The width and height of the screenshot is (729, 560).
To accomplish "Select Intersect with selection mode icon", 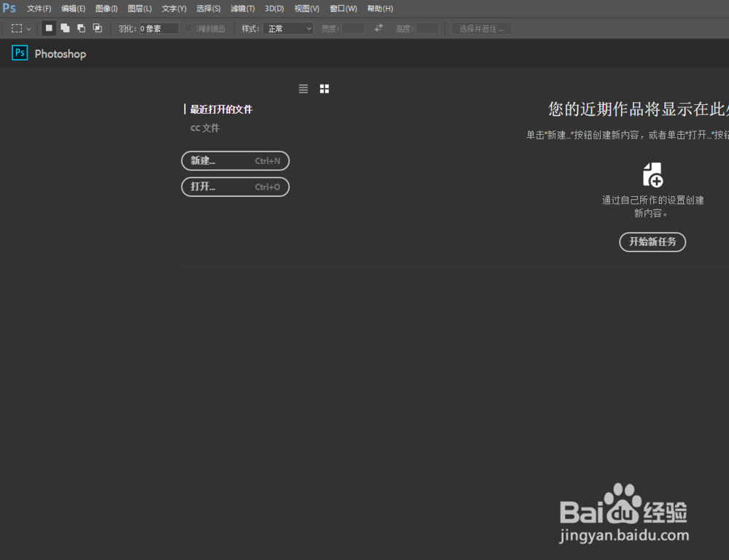I will click(x=98, y=28).
